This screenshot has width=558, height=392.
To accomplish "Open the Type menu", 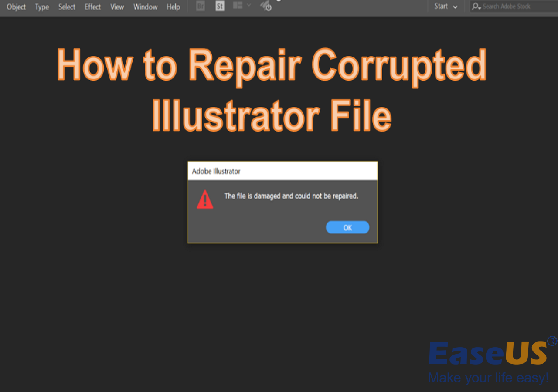I will pyautogui.click(x=41, y=7).
